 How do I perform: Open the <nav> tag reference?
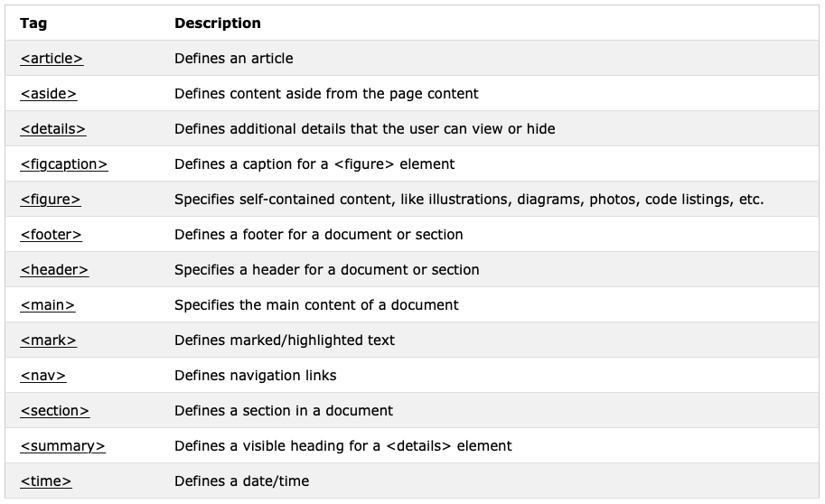(42, 376)
